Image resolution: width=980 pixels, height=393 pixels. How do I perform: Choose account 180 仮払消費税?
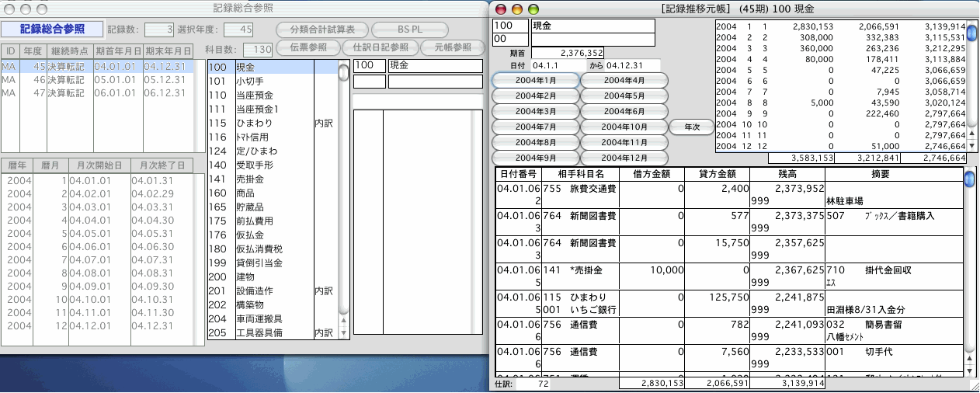(x=260, y=249)
